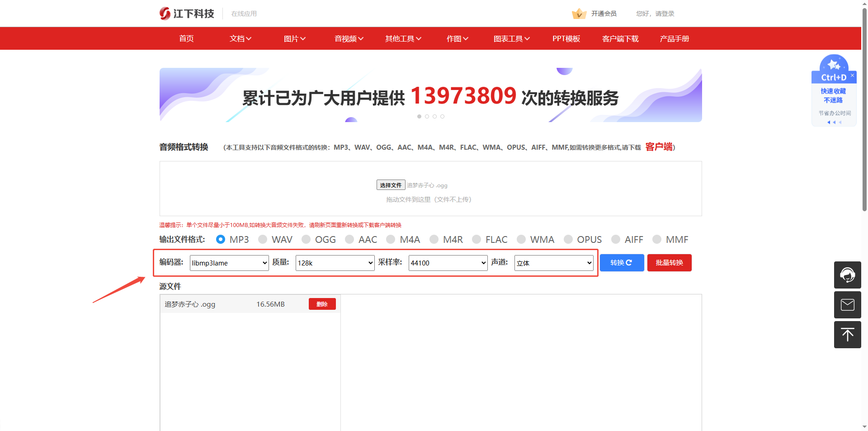Select WMA output format
This screenshot has height=431, width=868.
point(521,239)
